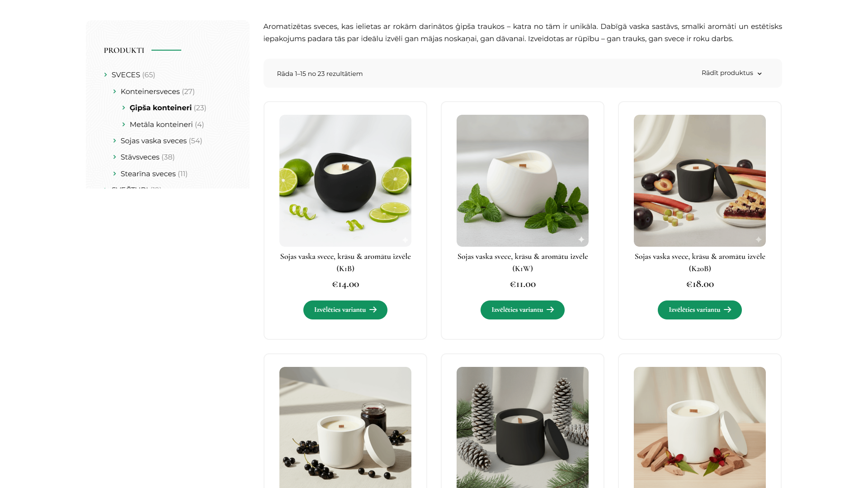The height and width of the screenshot is (488, 868).
Task: Open the K1B product title link
Action: click(x=345, y=263)
